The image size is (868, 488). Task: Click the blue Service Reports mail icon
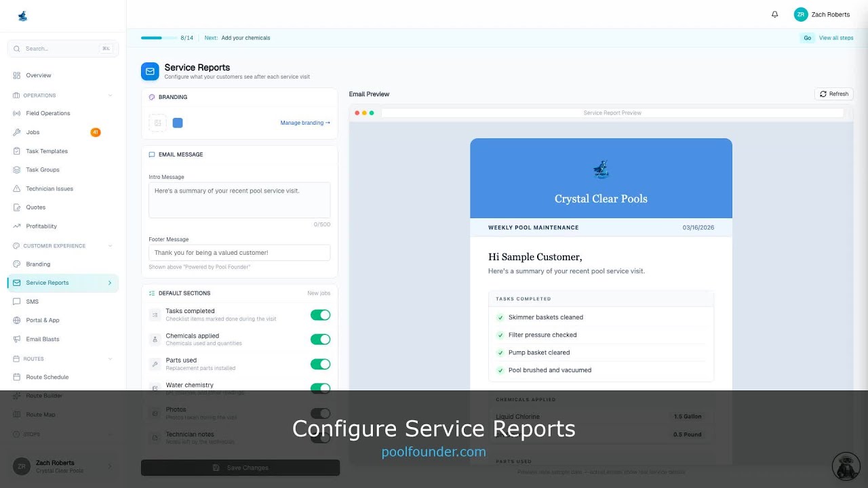[x=150, y=71]
